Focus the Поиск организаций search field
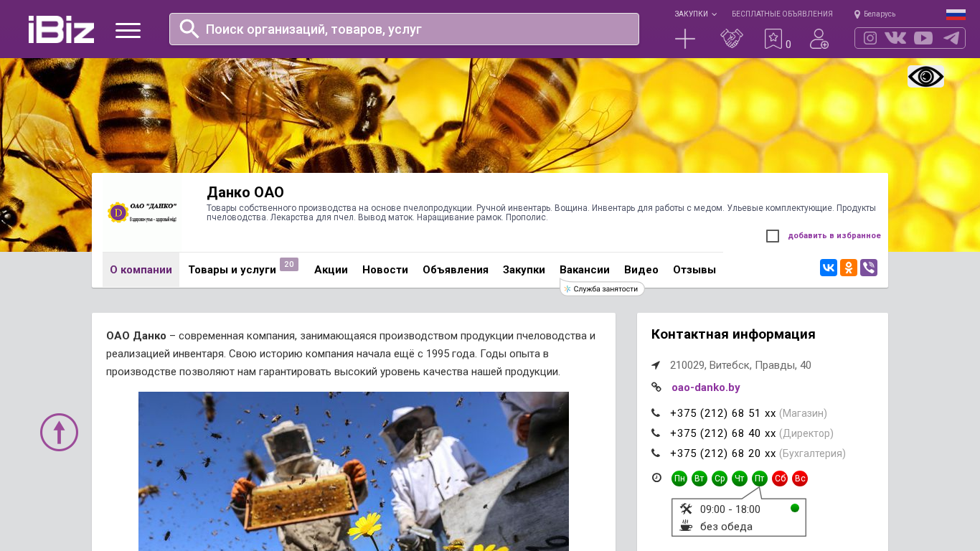The height and width of the screenshot is (551, 980). point(404,29)
